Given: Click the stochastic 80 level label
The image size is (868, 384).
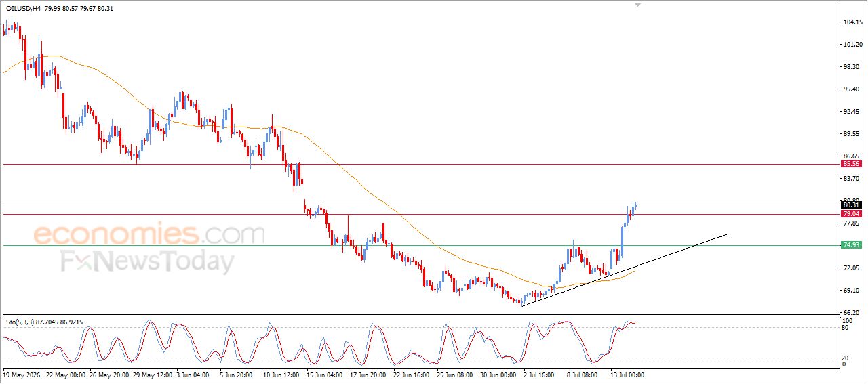Looking at the screenshot, I should [845, 328].
